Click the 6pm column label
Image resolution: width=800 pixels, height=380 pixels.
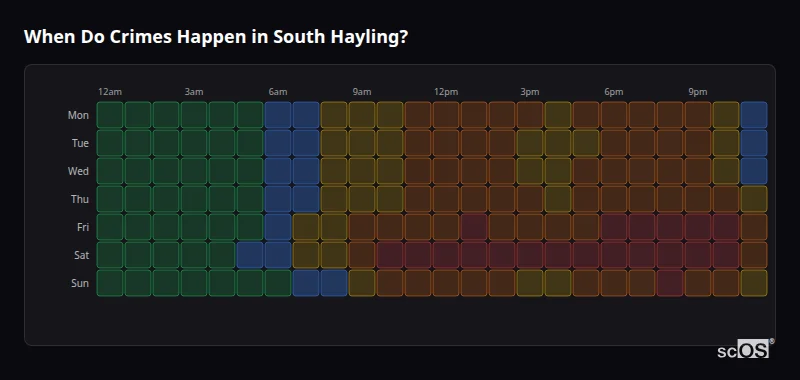tap(614, 92)
